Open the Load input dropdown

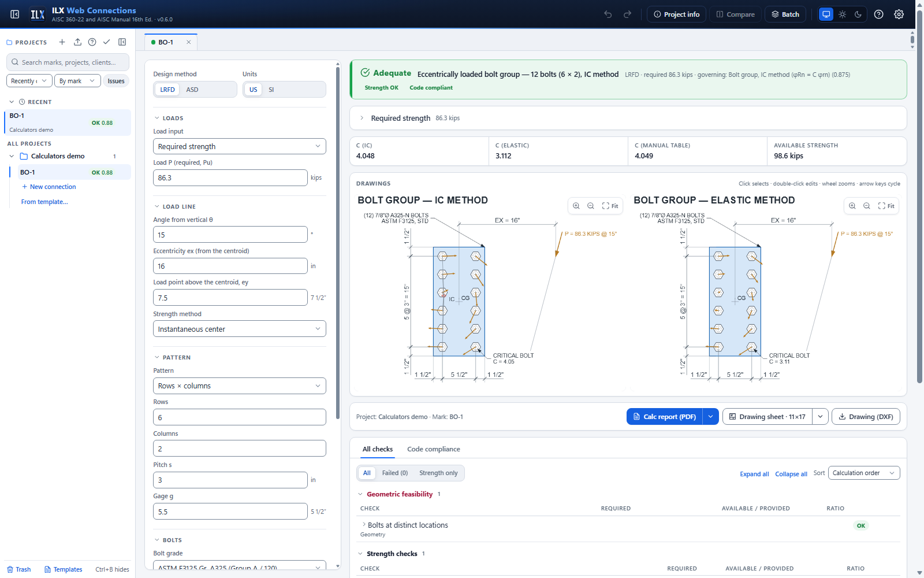[240, 146]
